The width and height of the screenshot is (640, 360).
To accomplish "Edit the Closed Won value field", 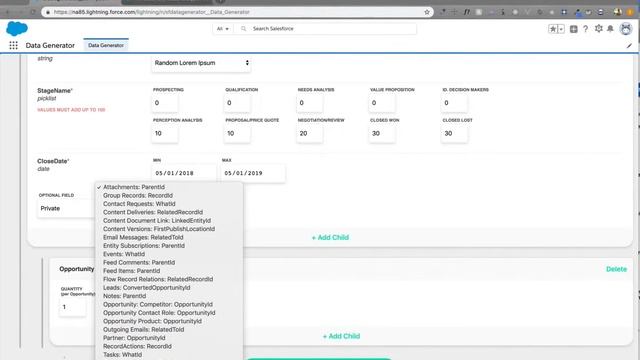I will (382, 133).
